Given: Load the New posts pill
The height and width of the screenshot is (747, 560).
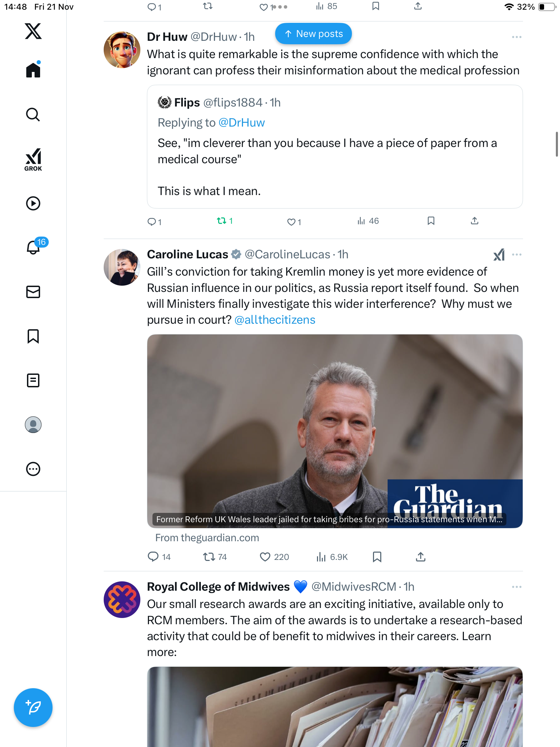Looking at the screenshot, I should click(x=314, y=34).
